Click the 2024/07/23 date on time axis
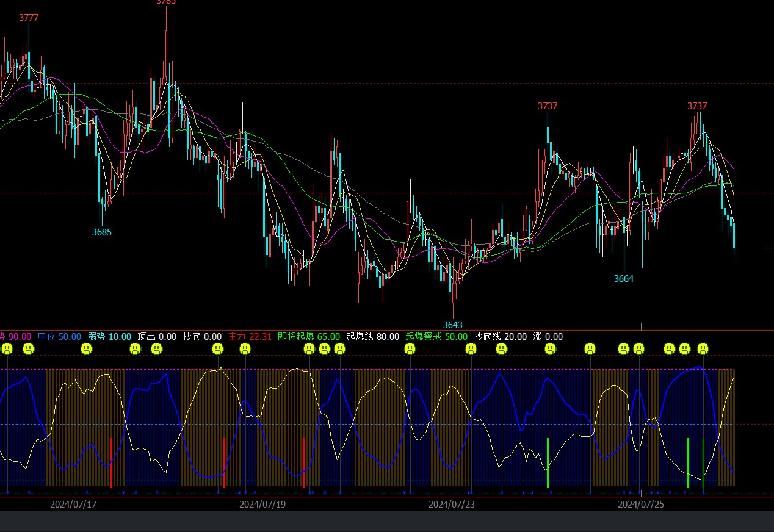The height and width of the screenshot is (532, 774). 452,505
